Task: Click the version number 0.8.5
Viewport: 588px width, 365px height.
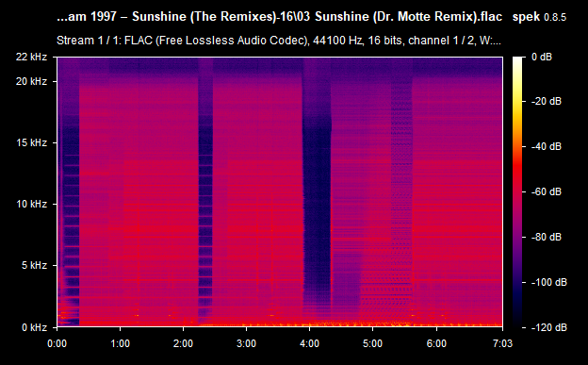Action: point(555,17)
